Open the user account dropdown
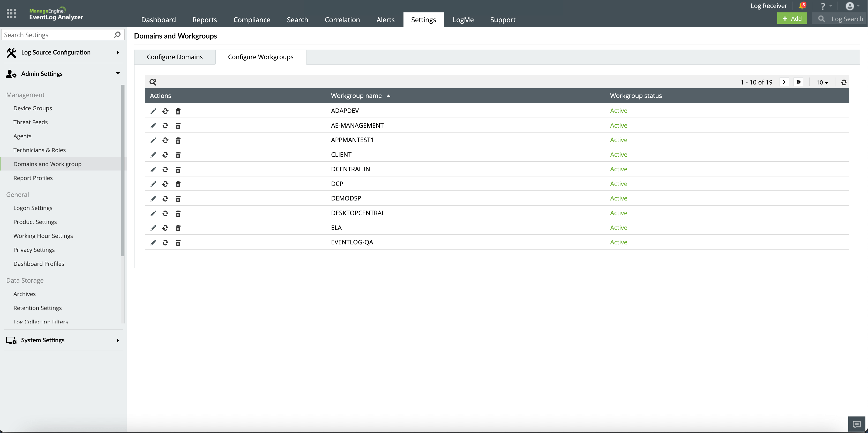The width and height of the screenshot is (868, 433). point(852,6)
